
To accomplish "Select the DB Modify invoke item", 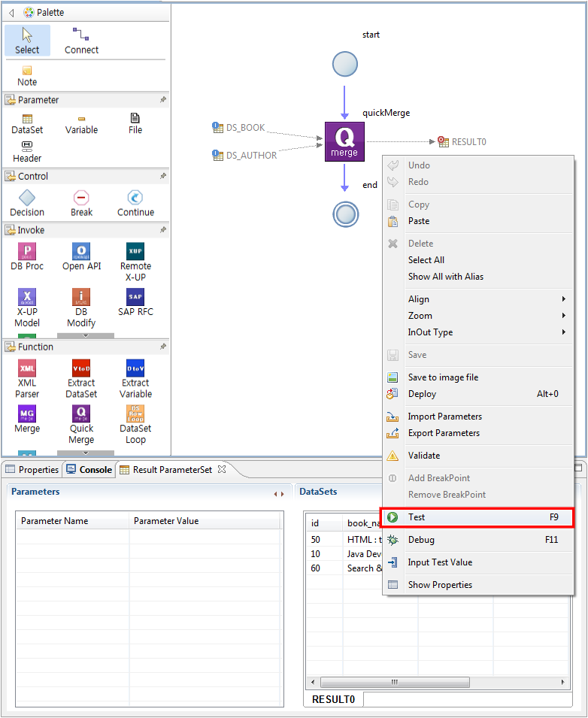I will (x=81, y=307).
